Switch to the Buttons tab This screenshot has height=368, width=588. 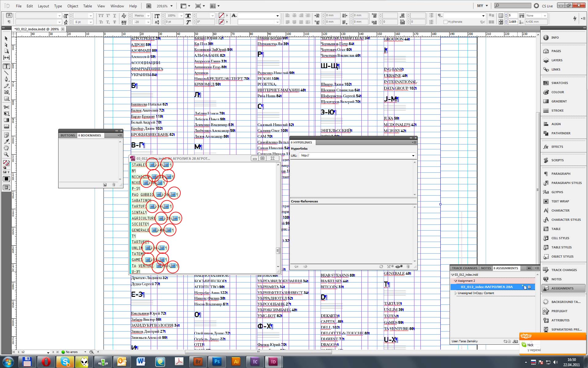coord(68,135)
